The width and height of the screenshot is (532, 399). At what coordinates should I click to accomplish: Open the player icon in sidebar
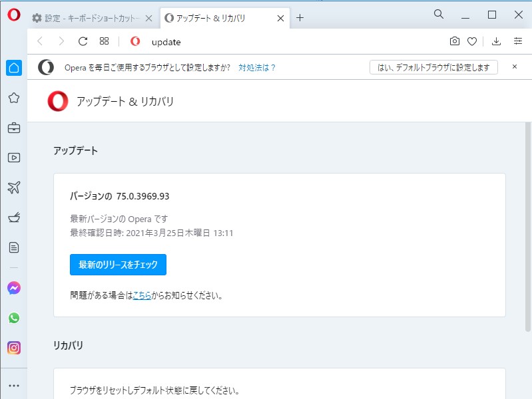click(14, 158)
